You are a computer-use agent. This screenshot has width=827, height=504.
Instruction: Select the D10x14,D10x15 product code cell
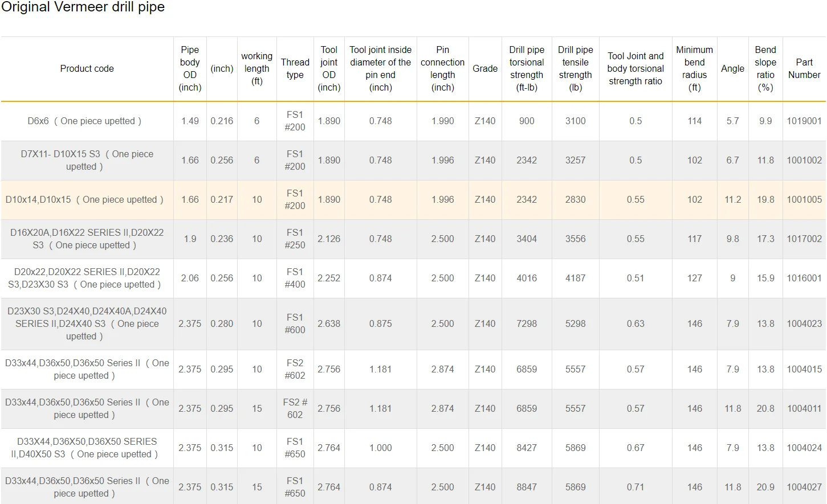[x=84, y=199]
